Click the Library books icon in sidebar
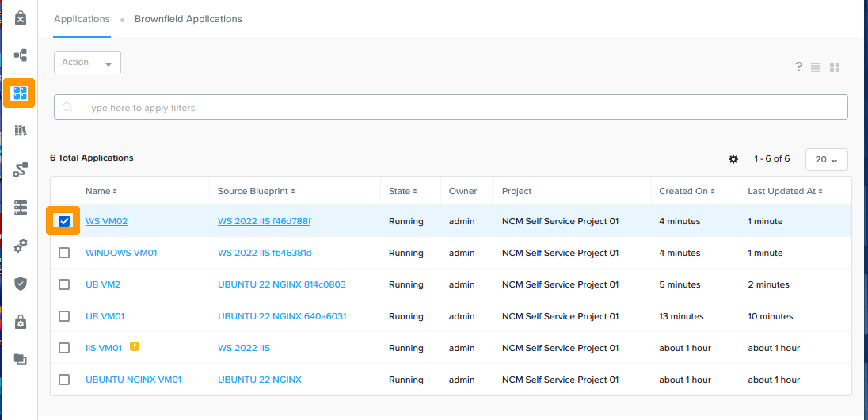Screen dimensions: 868x420 pyautogui.click(x=21, y=130)
